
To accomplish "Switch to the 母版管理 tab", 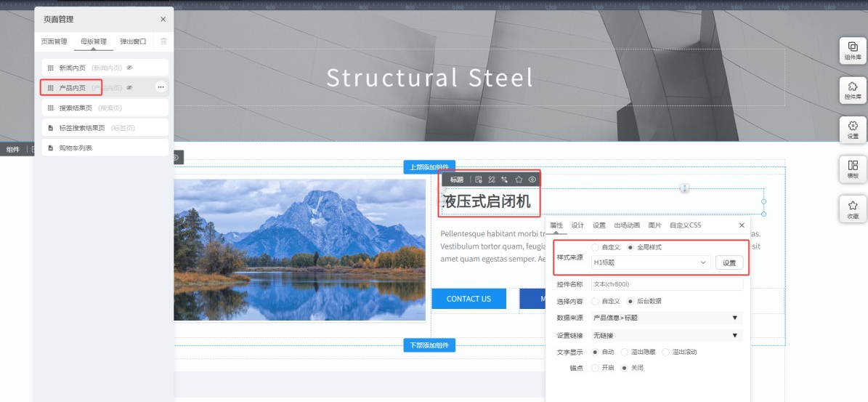I will click(94, 41).
